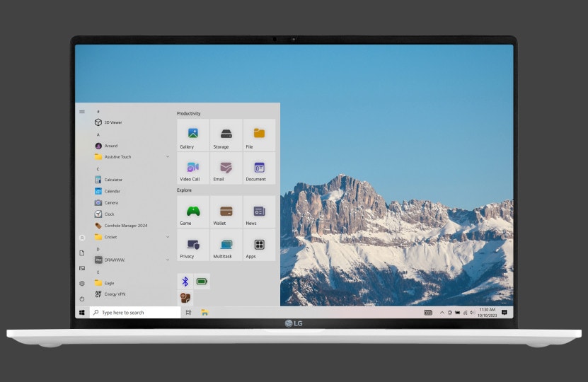Screen dimensions: 588x382
Task: Expand the DRAWWW folder chevron
Action: (168, 260)
